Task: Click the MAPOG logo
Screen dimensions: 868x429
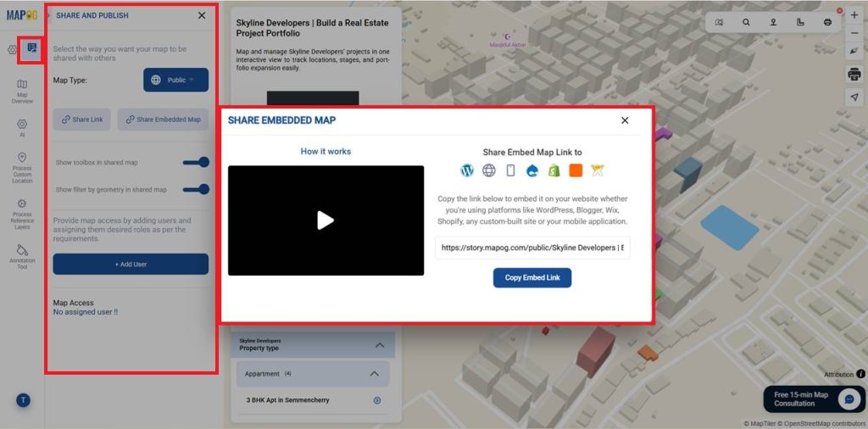Action: click(x=22, y=15)
